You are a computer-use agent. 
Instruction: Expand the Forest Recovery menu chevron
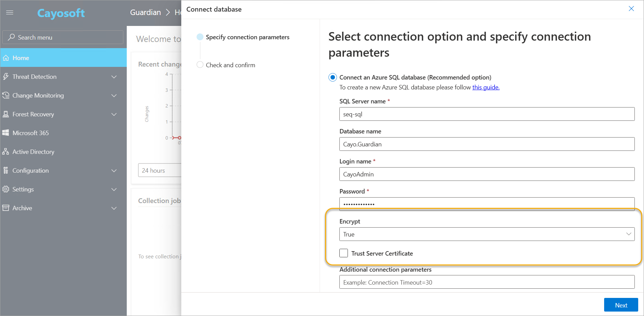coord(114,114)
